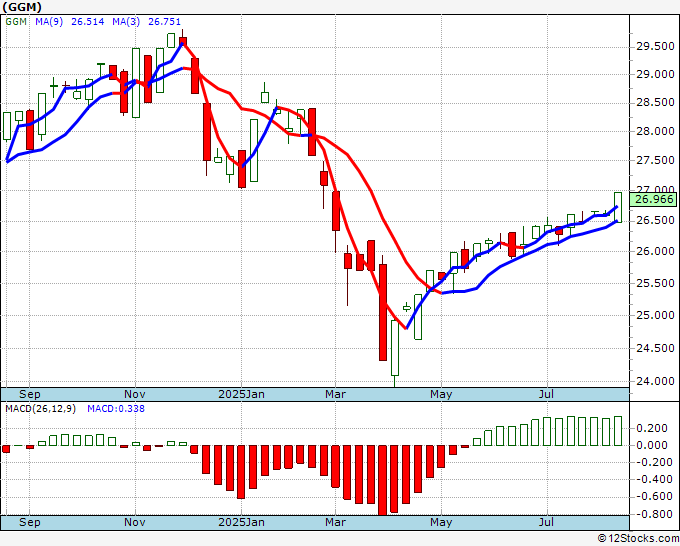This screenshot has width=680, height=546.
Task: Click Mar on the price chart time axis
Action: [335, 394]
